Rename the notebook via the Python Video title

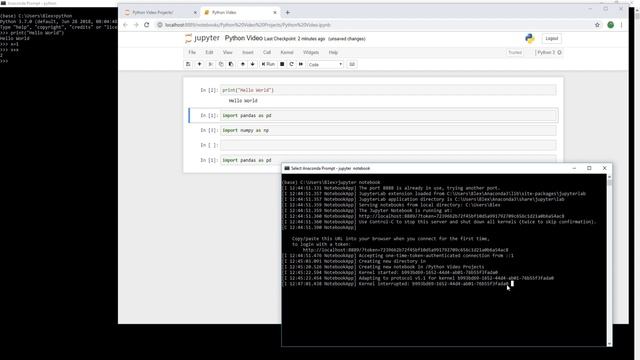pyautogui.click(x=244, y=38)
